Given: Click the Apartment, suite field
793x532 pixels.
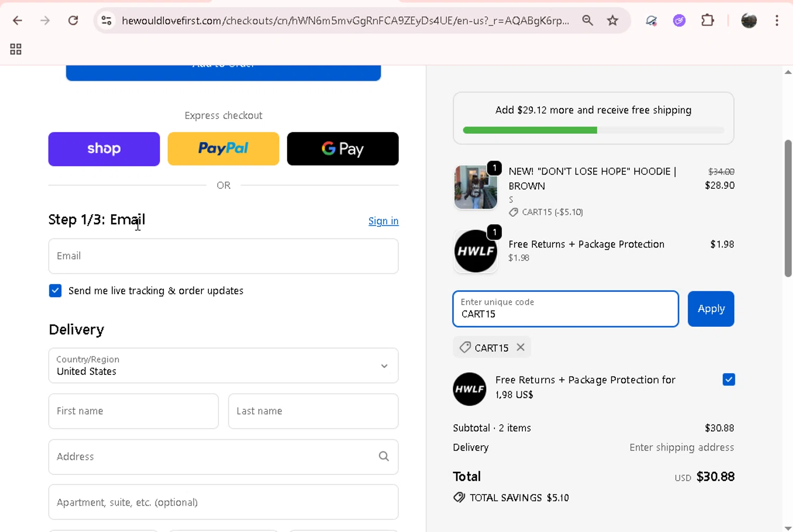Looking at the screenshot, I should tap(223, 502).
